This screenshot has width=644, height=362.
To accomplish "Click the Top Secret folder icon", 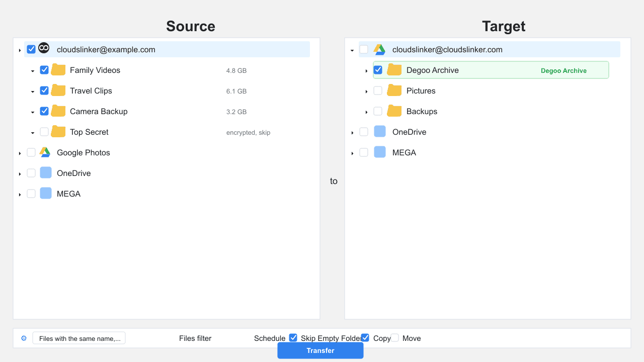I will pyautogui.click(x=58, y=132).
